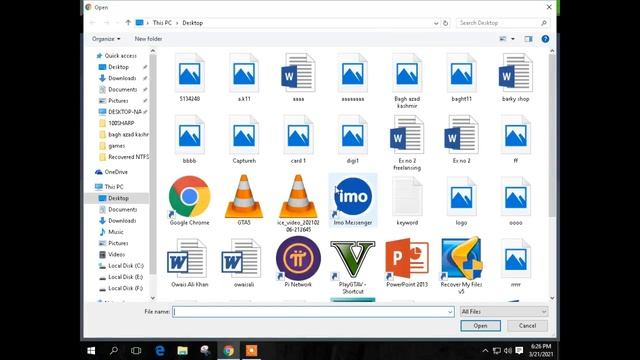Open taskbar search magnifier
The height and width of the screenshot is (360, 640).
tap(114, 351)
